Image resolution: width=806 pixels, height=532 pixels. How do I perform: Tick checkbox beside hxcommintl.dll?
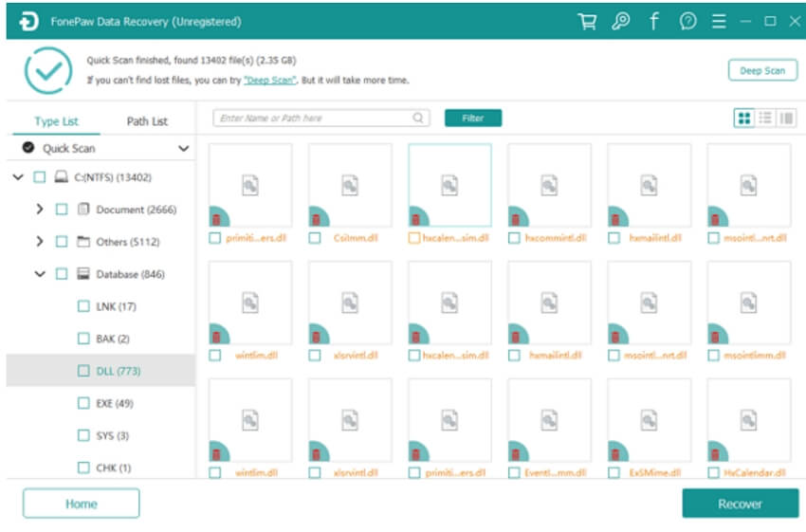514,238
